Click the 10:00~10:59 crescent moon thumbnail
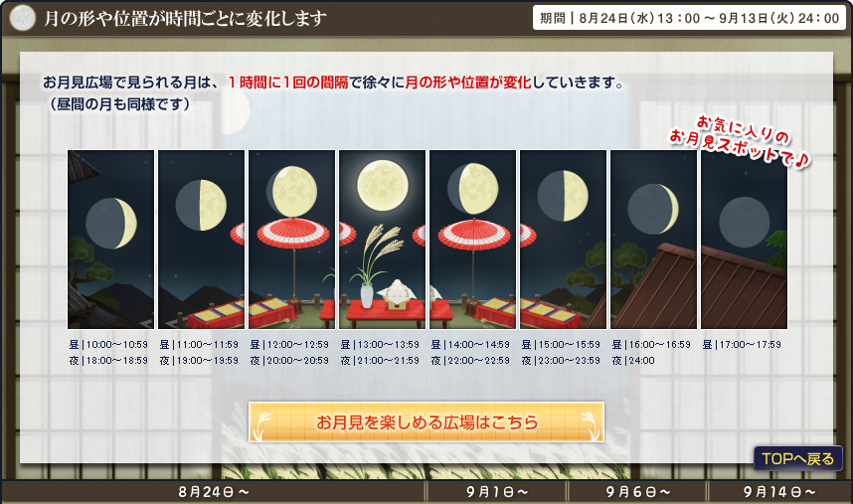 [x=111, y=240]
